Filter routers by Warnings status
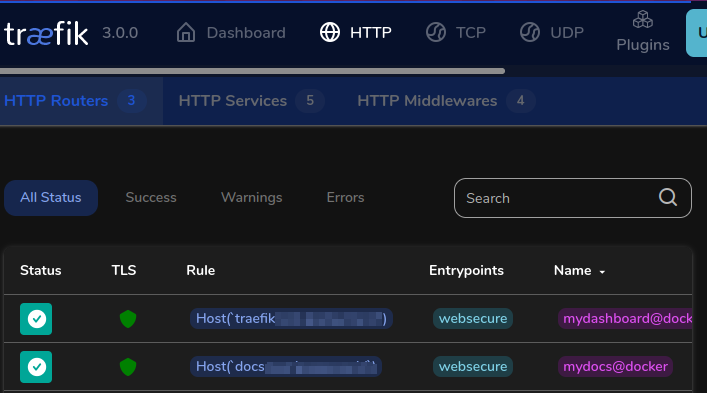 click(x=252, y=197)
